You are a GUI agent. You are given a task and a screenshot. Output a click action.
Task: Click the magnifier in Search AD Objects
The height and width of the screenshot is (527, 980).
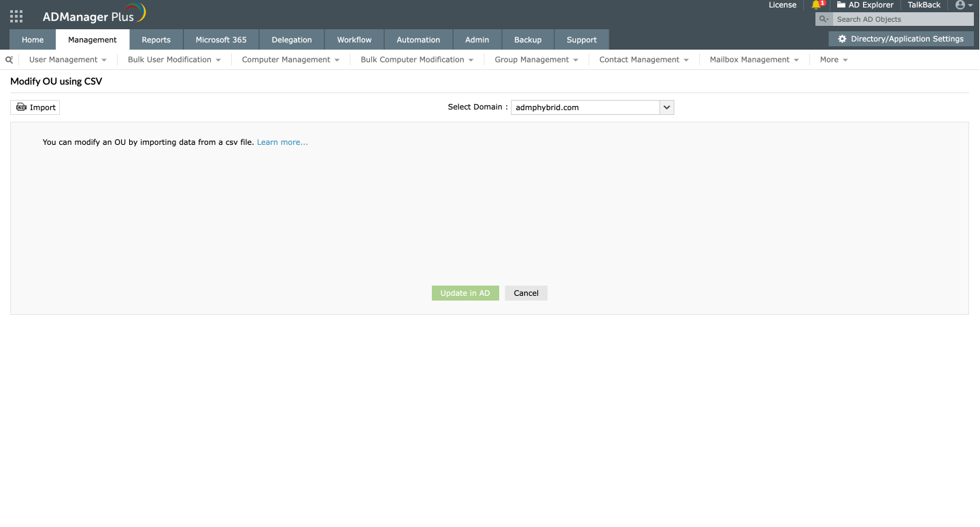824,19
